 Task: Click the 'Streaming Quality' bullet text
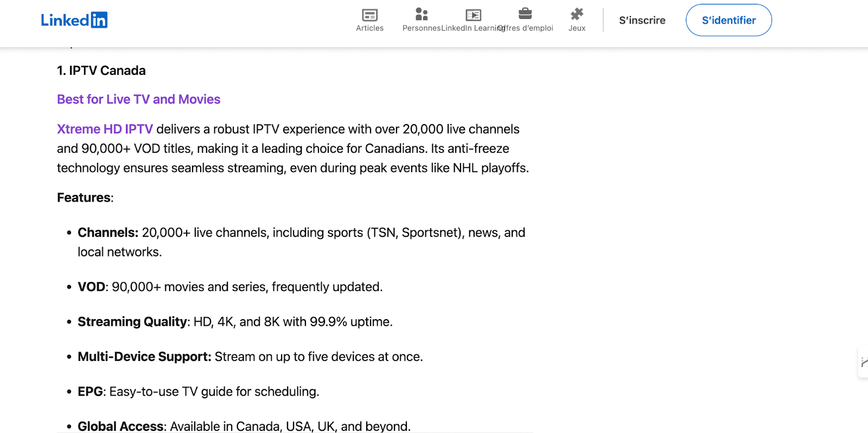coord(132,322)
